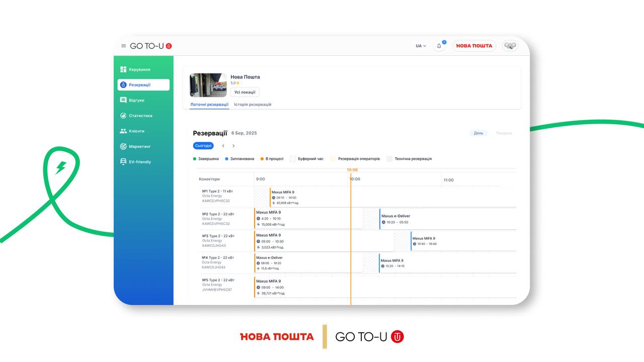Switch to Історія резервацій tab

(253, 105)
